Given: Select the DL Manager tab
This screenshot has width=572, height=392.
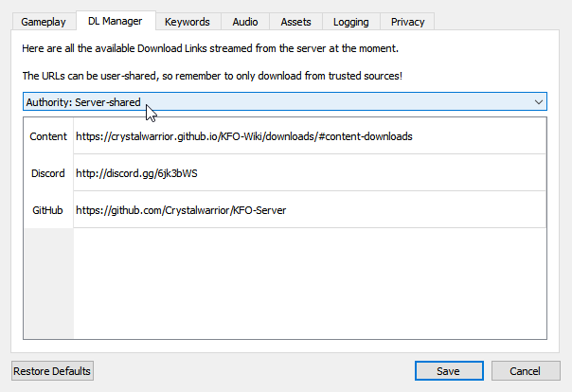Looking at the screenshot, I should pos(116,21).
